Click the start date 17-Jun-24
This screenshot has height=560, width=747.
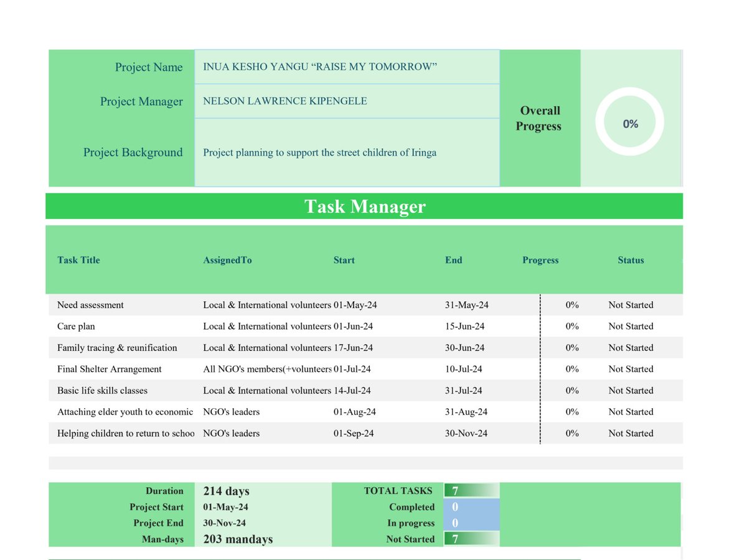[x=353, y=348]
